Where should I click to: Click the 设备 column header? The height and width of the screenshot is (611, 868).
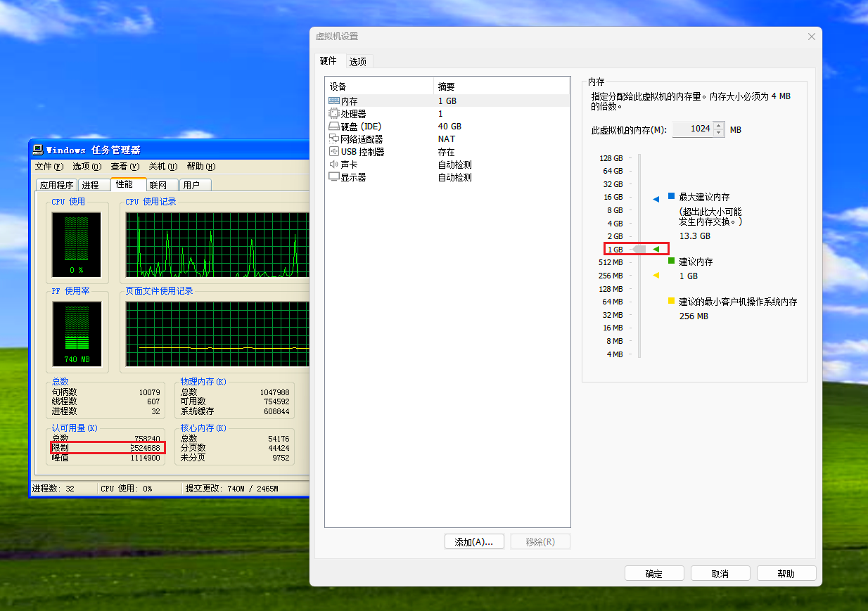pos(379,86)
